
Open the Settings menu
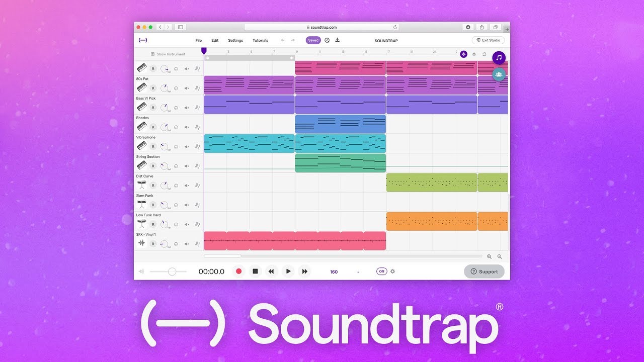pyautogui.click(x=235, y=40)
